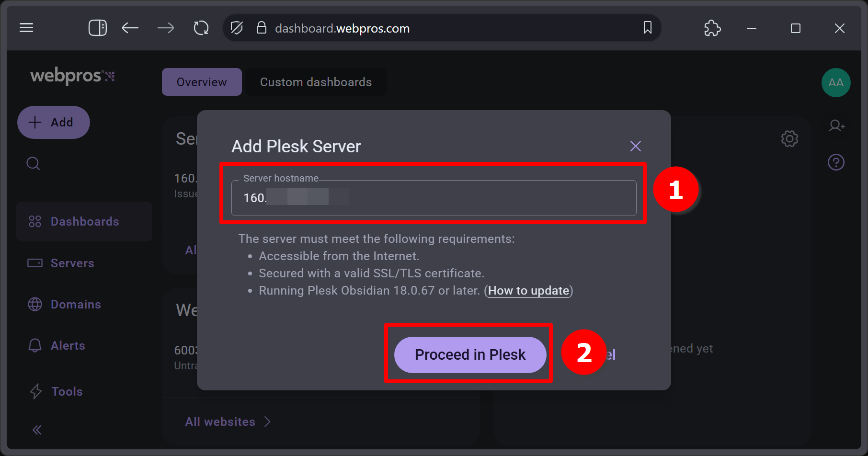
Task: Collapse the sidebar with double chevron
Action: click(37, 430)
